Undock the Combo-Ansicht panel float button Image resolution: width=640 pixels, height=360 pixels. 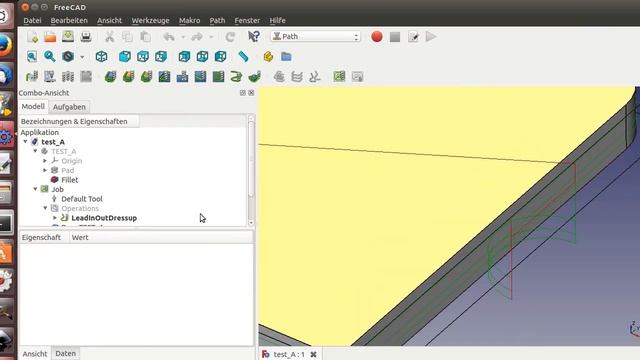[242, 93]
